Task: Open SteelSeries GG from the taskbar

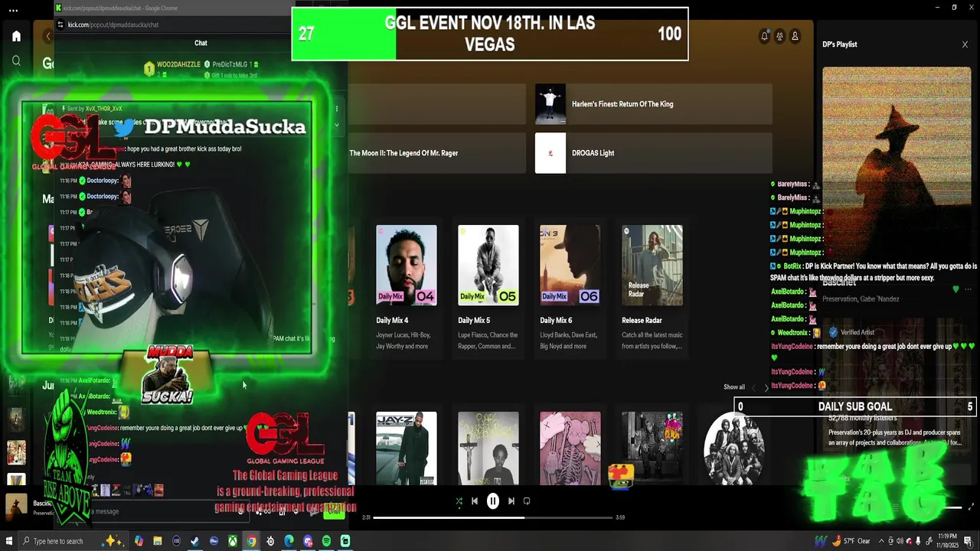Action: (270, 541)
